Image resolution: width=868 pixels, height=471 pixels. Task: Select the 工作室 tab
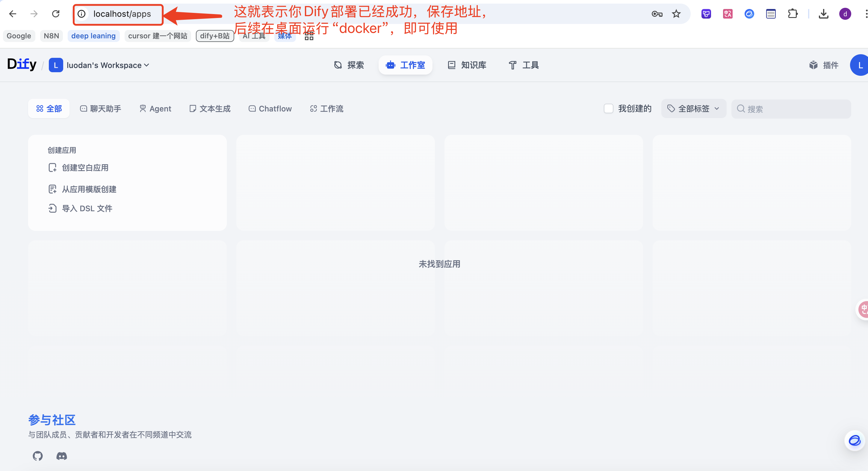coord(405,65)
